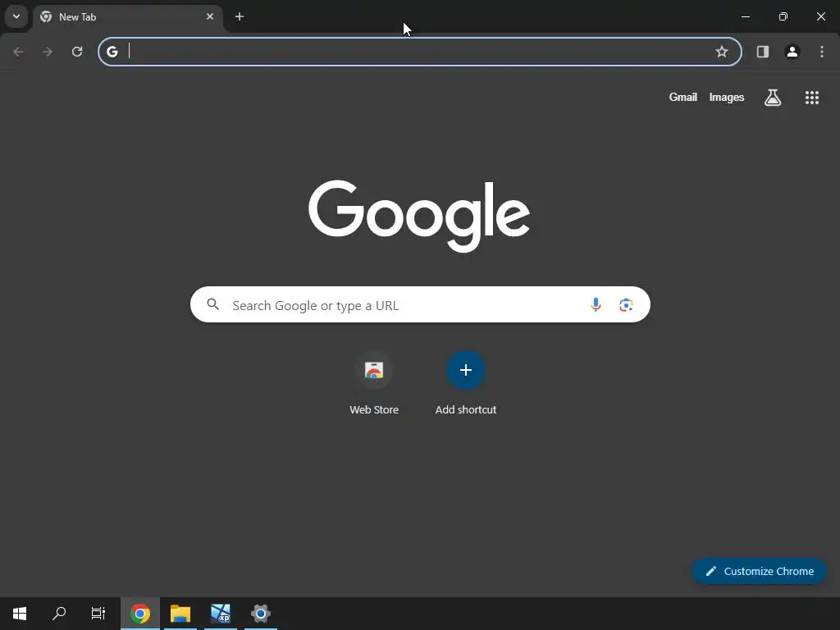This screenshot has width=840, height=630.
Task: Click Customize Chrome button
Action: 759,571
